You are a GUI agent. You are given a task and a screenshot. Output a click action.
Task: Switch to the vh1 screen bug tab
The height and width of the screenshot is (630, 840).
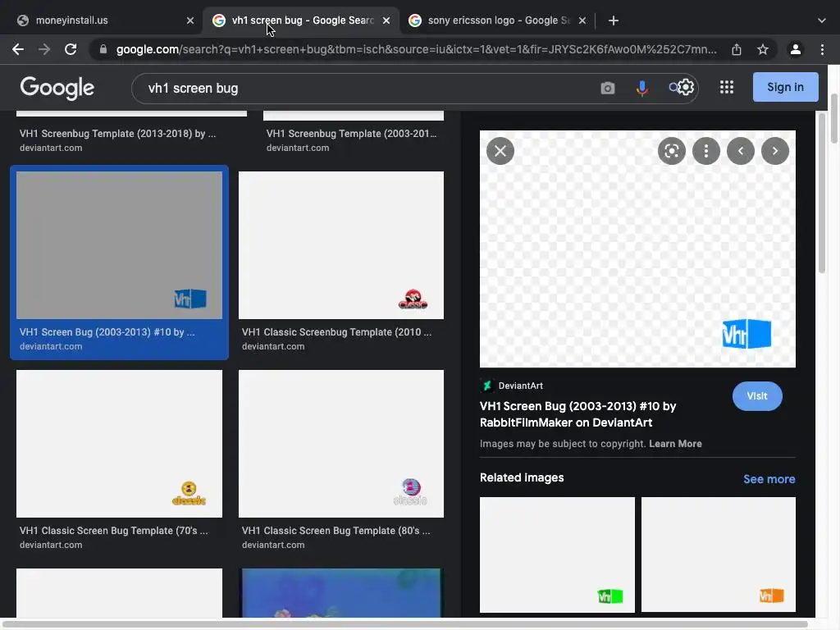(302, 21)
